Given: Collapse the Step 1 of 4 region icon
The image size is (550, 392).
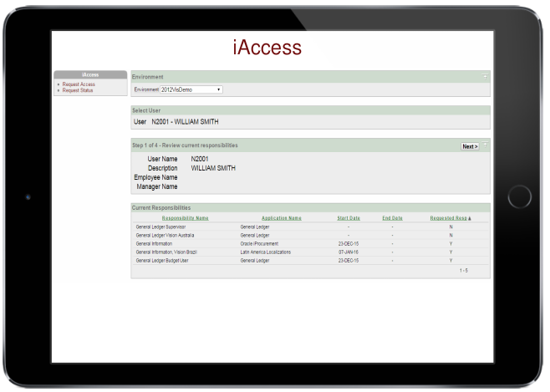Looking at the screenshot, I should (x=485, y=145).
